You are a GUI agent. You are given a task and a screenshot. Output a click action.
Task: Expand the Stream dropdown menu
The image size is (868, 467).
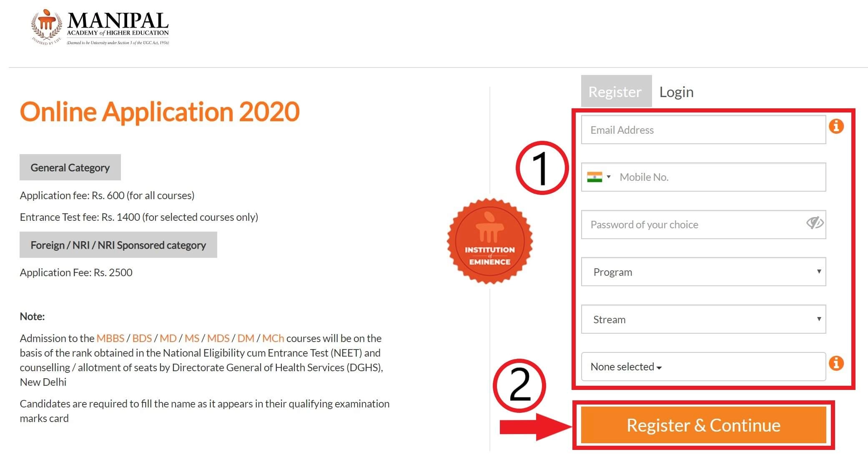coord(702,319)
